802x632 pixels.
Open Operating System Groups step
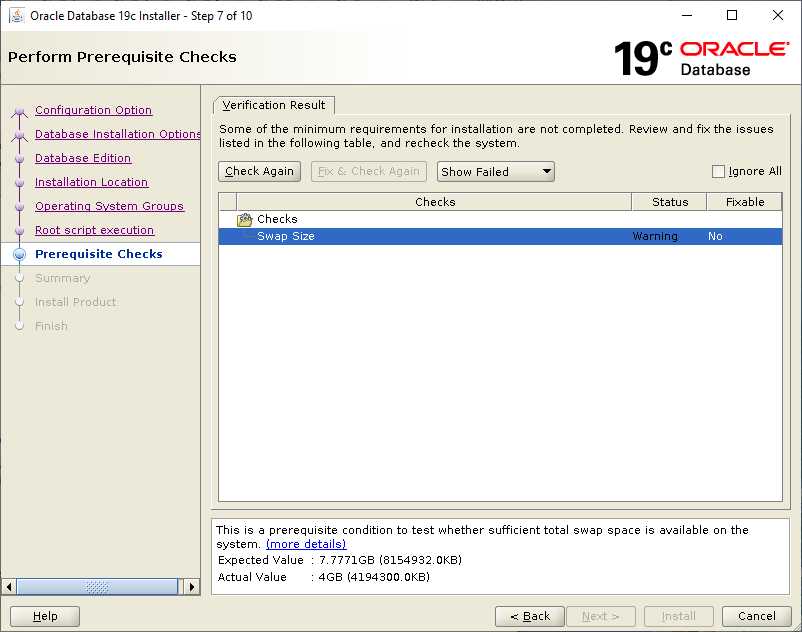[x=109, y=206]
